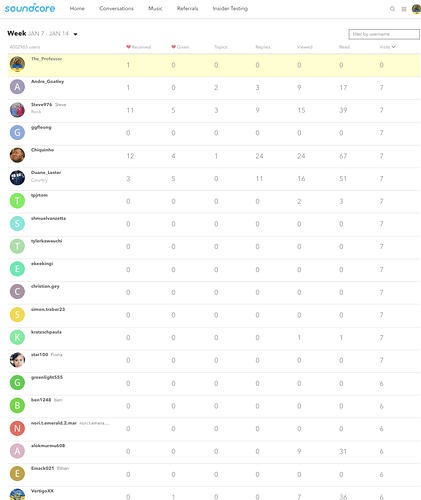This screenshot has width=421, height=500.
Task: Open the search icon in header
Action: [392, 9]
